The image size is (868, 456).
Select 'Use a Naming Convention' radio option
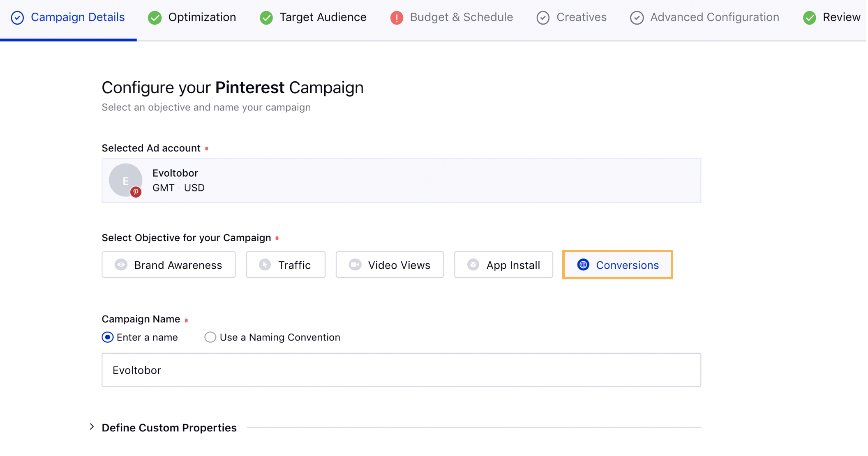210,337
